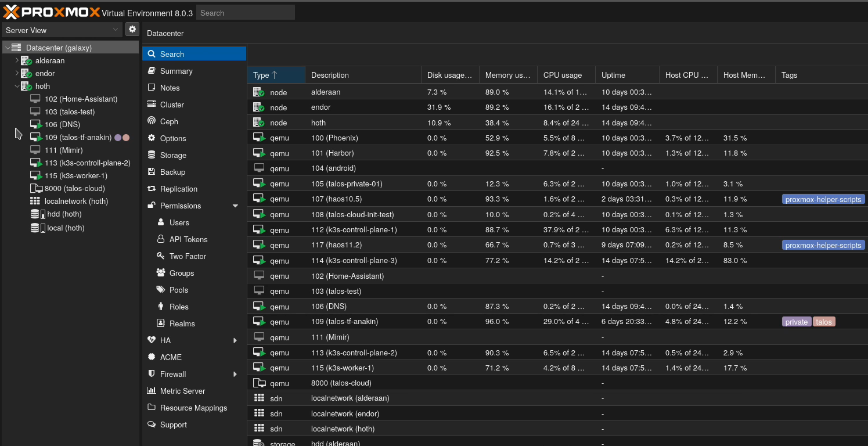Click the Notes icon in menu
This screenshot has width=868, height=446.
click(x=152, y=88)
